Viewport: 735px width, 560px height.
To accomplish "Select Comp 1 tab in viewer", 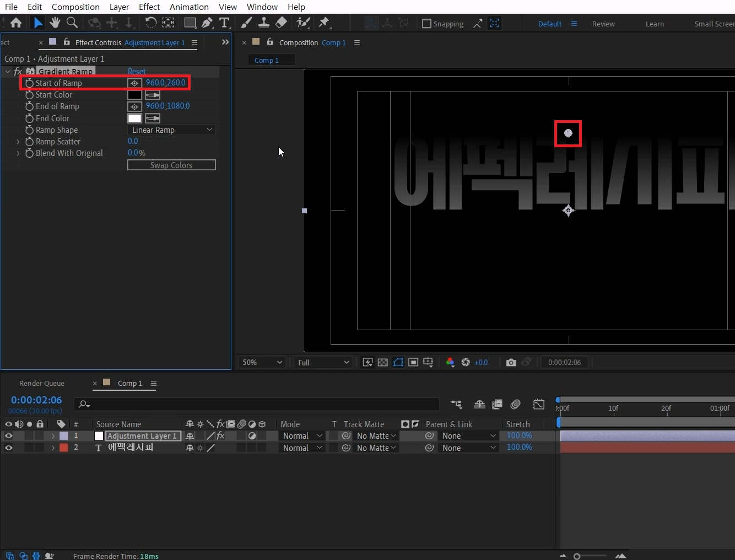I will pyautogui.click(x=267, y=60).
